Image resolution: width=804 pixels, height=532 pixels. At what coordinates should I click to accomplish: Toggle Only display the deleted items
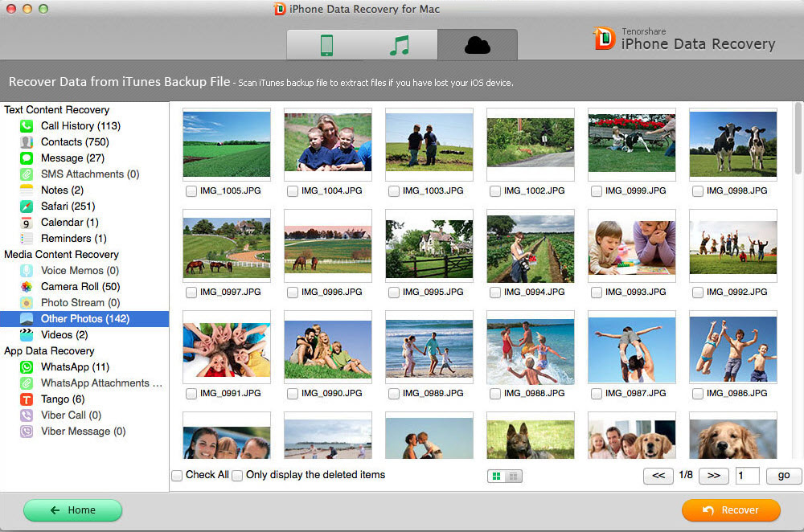237,476
